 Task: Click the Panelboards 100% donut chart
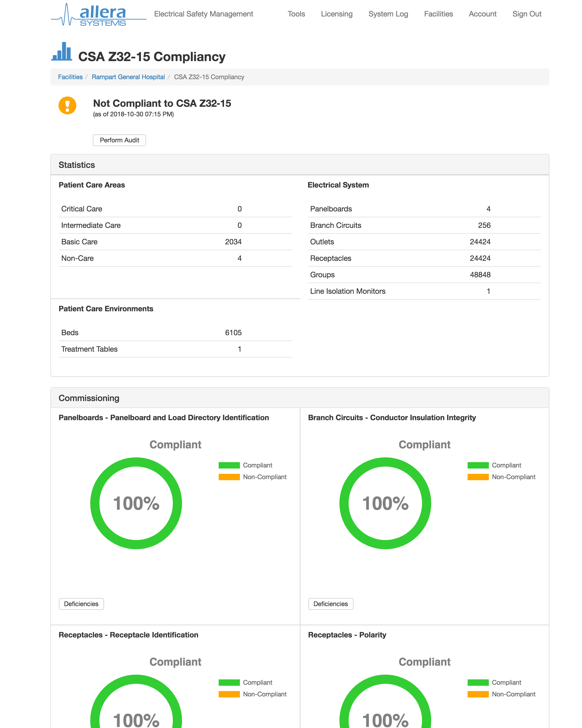(136, 503)
